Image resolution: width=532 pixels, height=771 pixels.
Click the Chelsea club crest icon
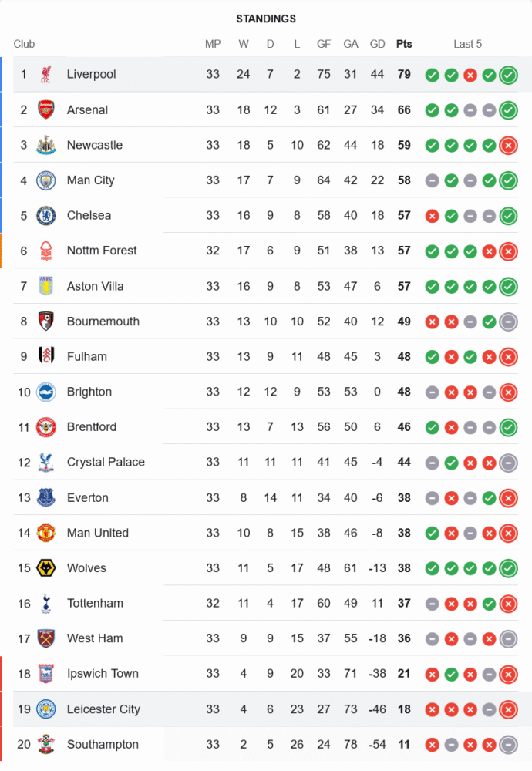(46, 216)
